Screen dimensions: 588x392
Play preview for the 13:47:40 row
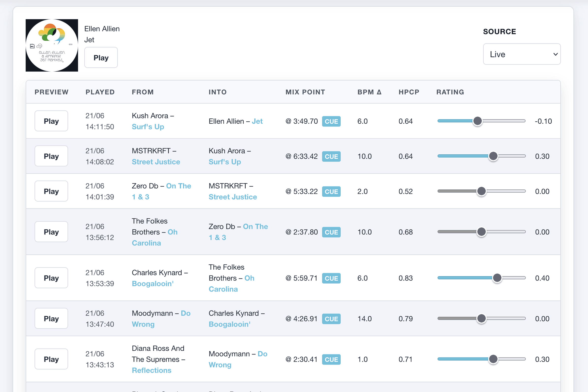tap(51, 319)
